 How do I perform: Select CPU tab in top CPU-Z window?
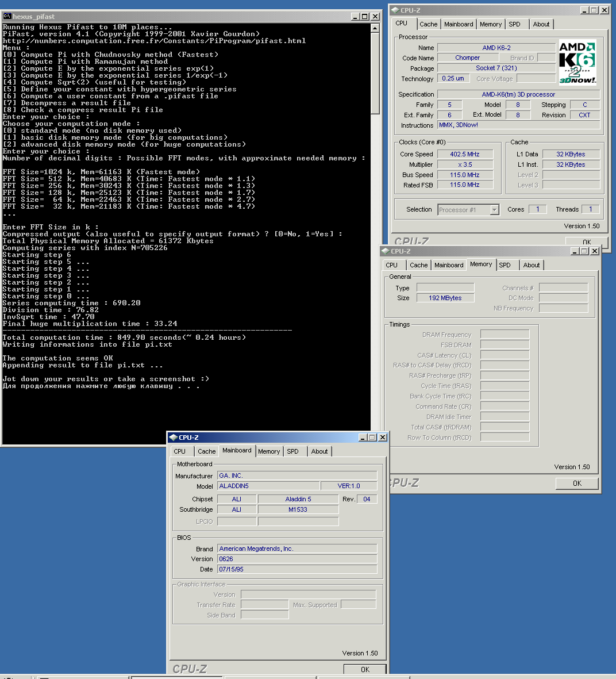402,24
